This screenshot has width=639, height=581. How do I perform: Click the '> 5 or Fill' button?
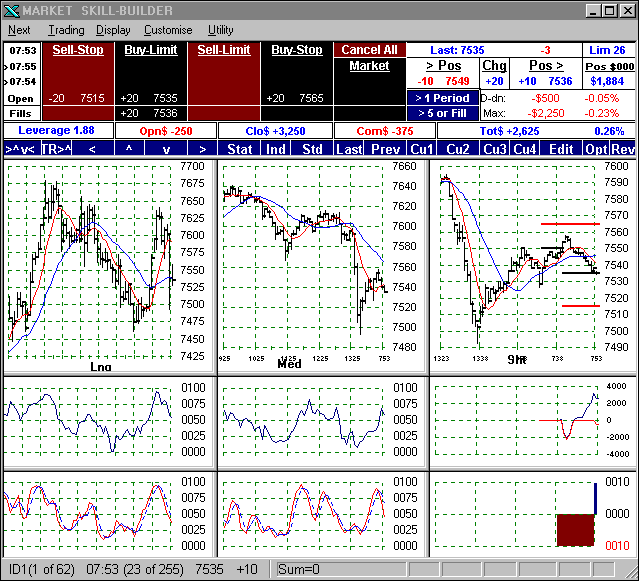coord(443,113)
